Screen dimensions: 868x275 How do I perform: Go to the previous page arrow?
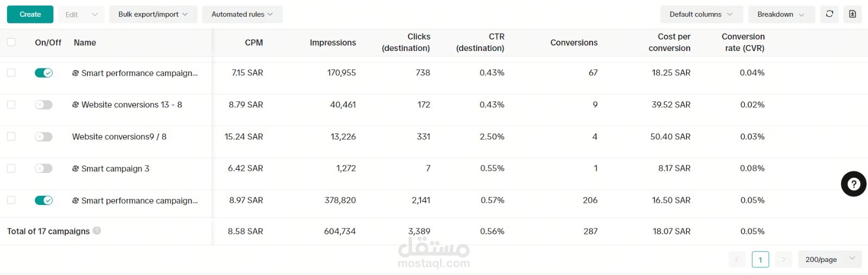point(737,259)
